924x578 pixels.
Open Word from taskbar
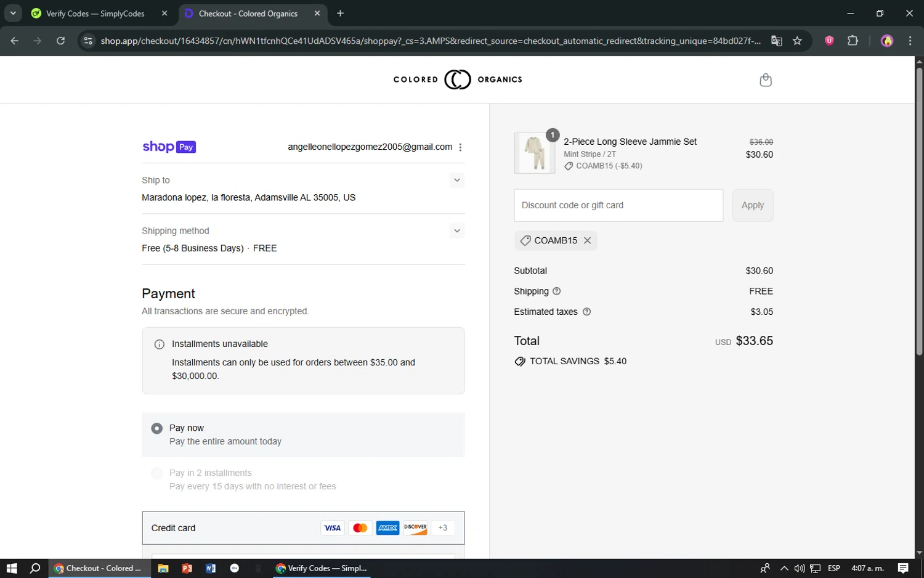[211, 568]
